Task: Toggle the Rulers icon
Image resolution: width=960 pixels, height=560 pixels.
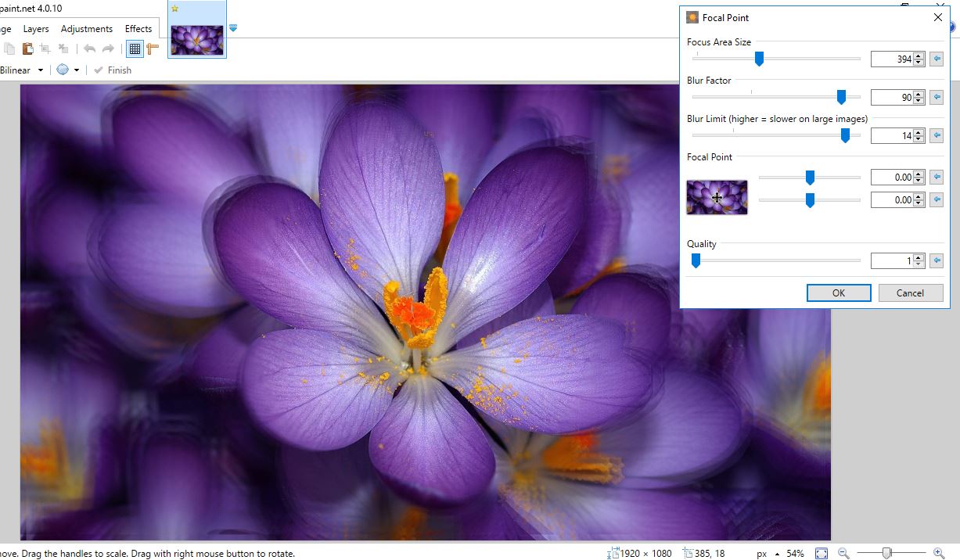Action: point(153,48)
